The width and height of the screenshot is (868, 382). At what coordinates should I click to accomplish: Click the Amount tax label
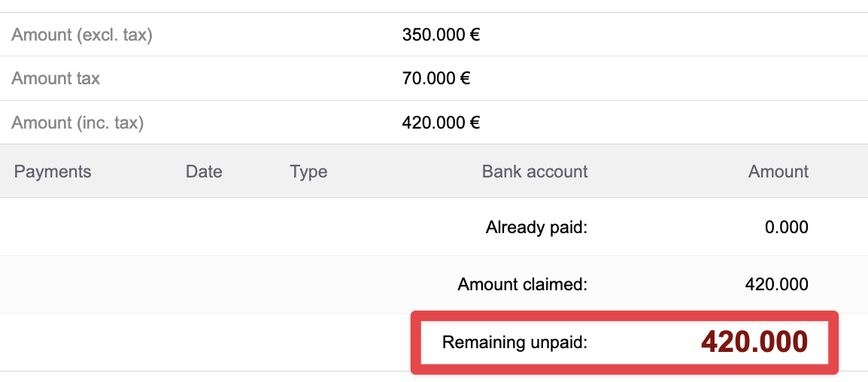pyautogui.click(x=56, y=78)
